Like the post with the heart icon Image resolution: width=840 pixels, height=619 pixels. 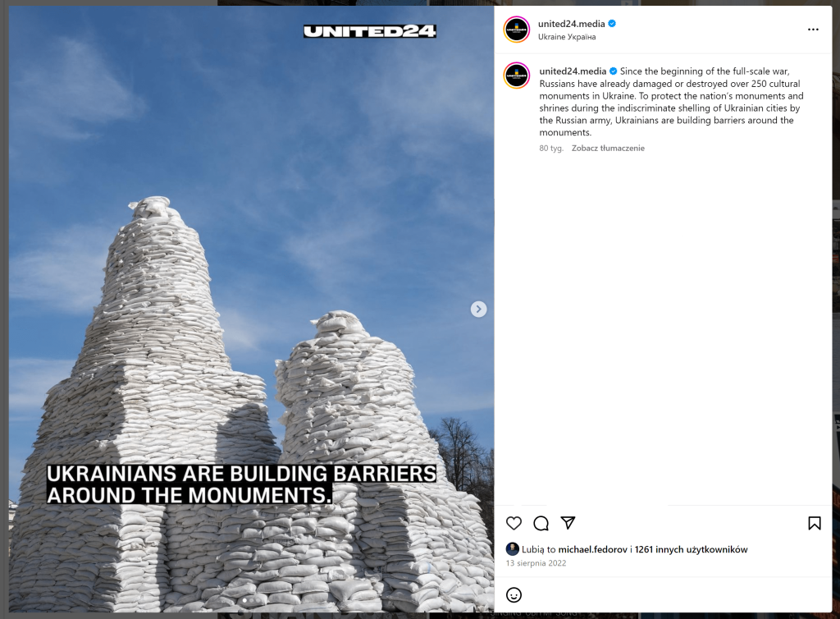(x=514, y=523)
